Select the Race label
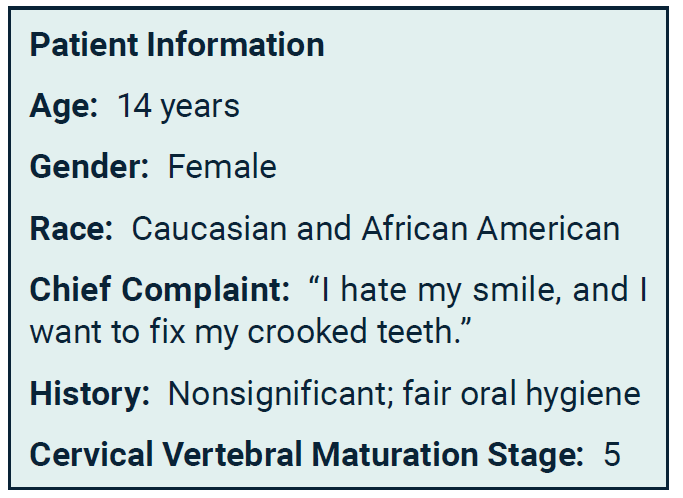The height and width of the screenshot is (498, 683). pyautogui.click(x=71, y=228)
